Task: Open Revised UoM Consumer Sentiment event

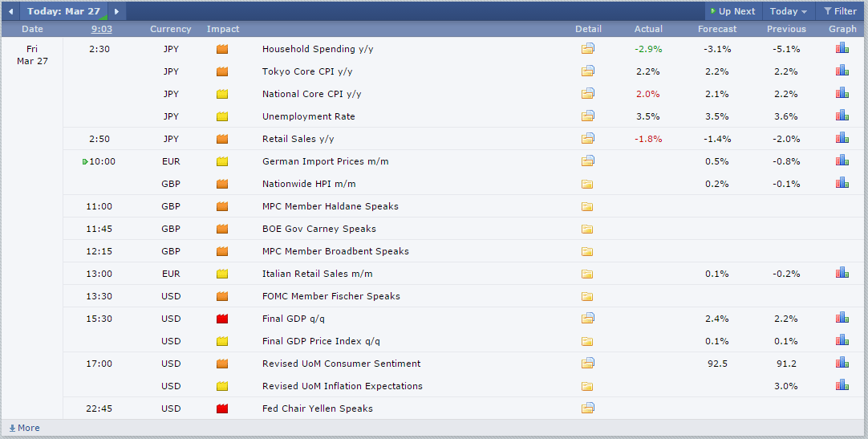Action: (342, 364)
